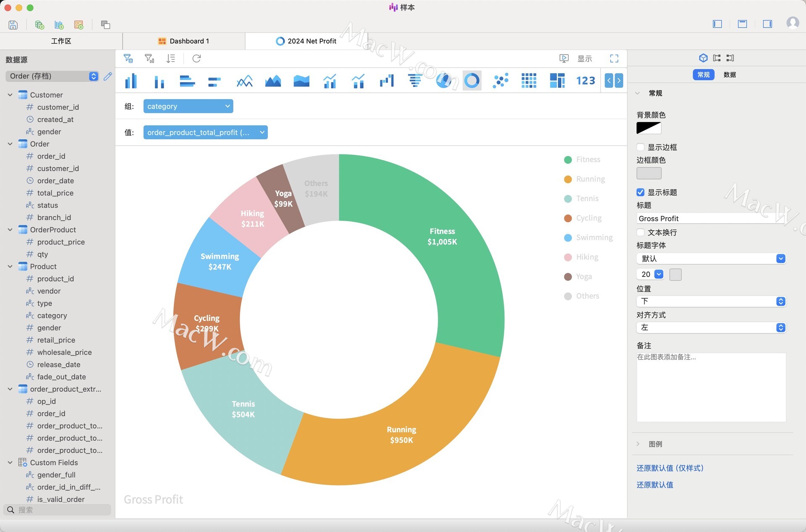
Task: Open the order_product_total_profit value dropdown
Action: pyautogui.click(x=205, y=133)
